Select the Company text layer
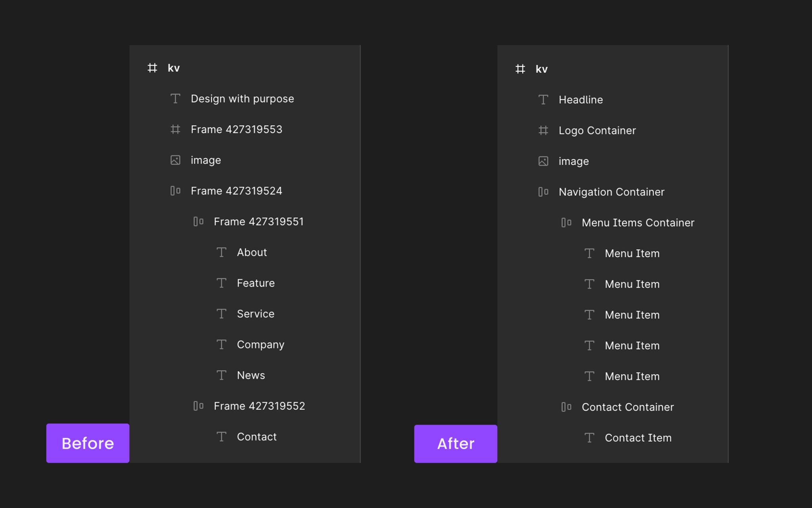The height and width of the screenshot is (508, 812). [x=260, y=344]
